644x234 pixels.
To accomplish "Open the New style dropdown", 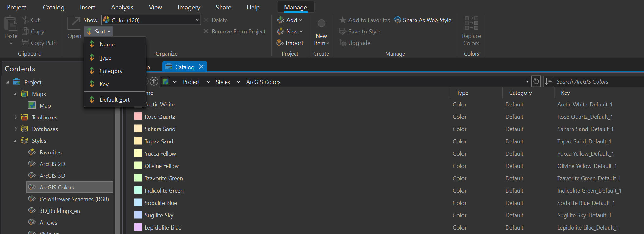I will pyautogui.click(x=290, y=31).
